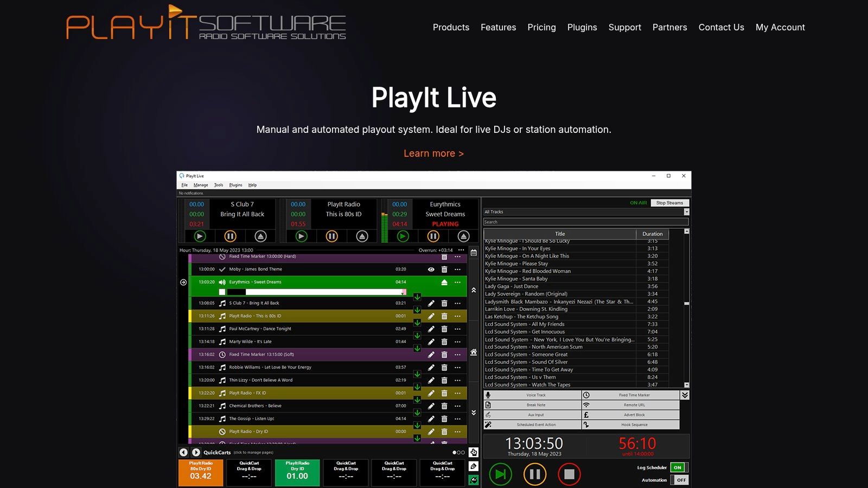Click the green QuickCarts paint bucket icon
This screenshot has width=868, height=488.
click(x=474, y=480)
